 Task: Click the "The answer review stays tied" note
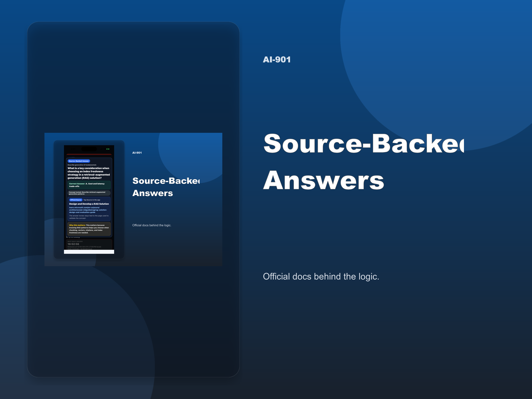point(89,217)
